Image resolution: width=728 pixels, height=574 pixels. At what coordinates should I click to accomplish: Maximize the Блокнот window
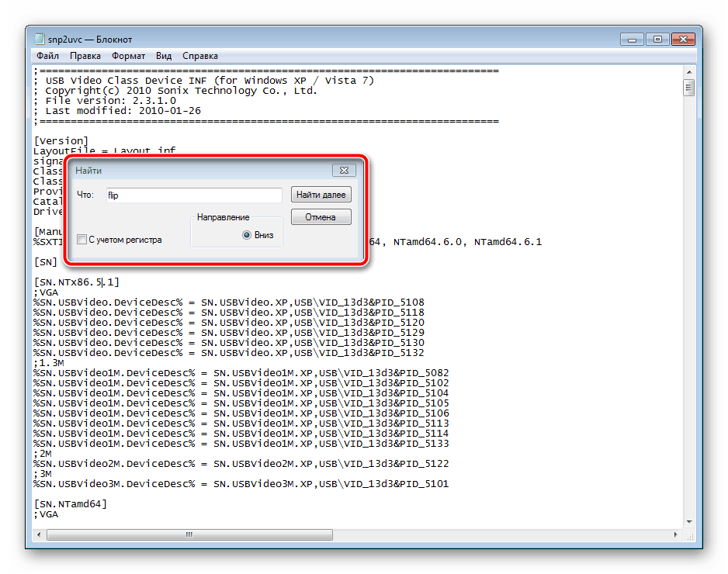[657, 38]
